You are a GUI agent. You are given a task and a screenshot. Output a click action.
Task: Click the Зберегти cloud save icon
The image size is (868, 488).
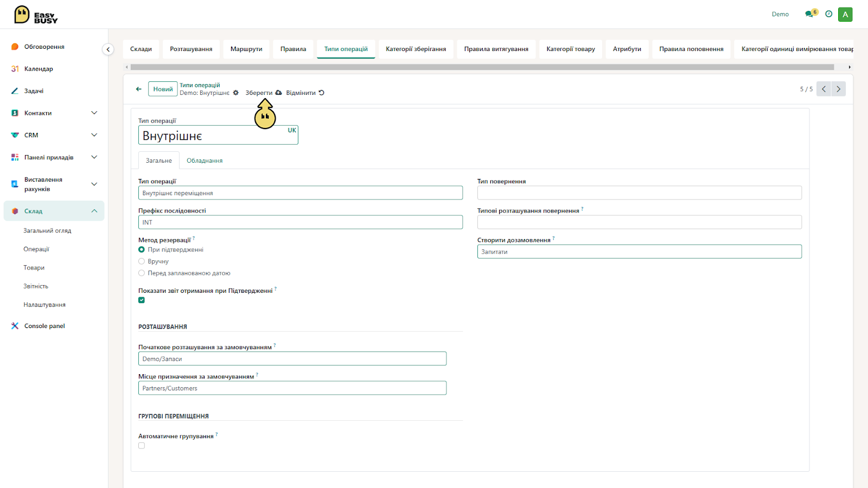tap(278, 93)
